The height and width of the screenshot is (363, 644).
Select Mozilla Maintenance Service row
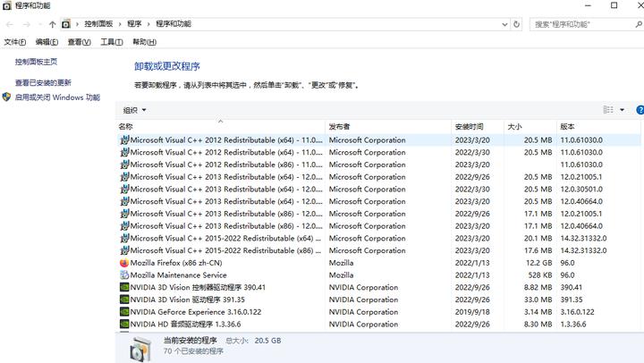(x=378, y=275)
